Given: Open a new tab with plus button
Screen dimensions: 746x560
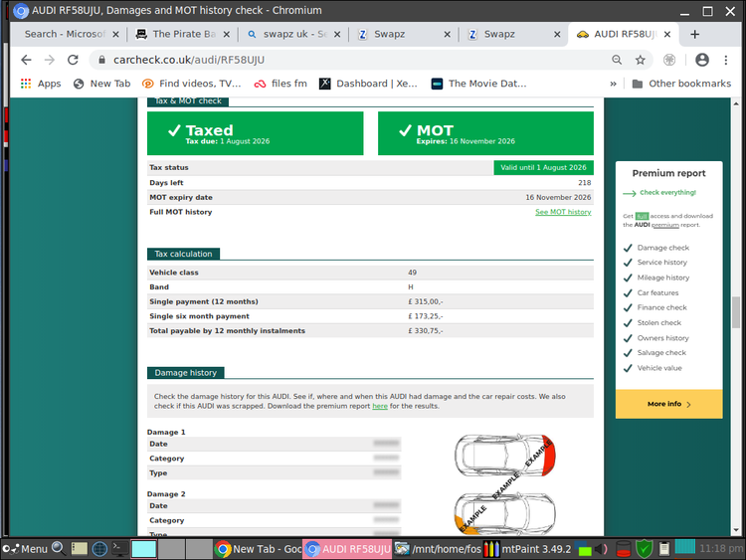Looking at the screenshot, I should point(695,34).
